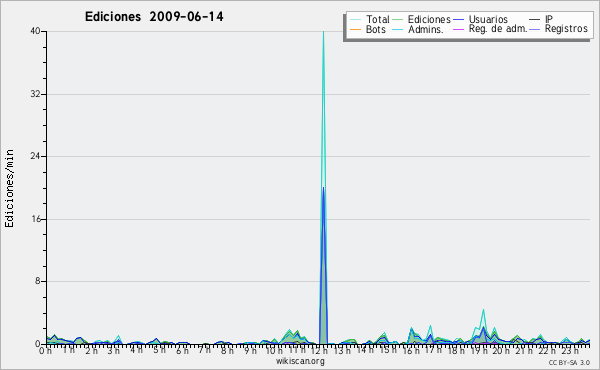Click the Total legend color swatch
Viewport: 600px width, 370px height.
click(x=355, y=20)
